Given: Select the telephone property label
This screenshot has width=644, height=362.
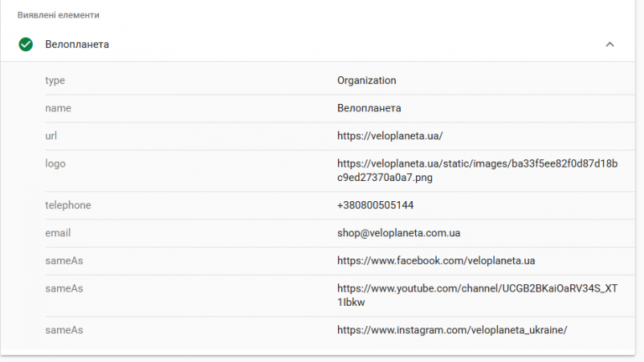Looking at the screenshot, I should 68,205.
